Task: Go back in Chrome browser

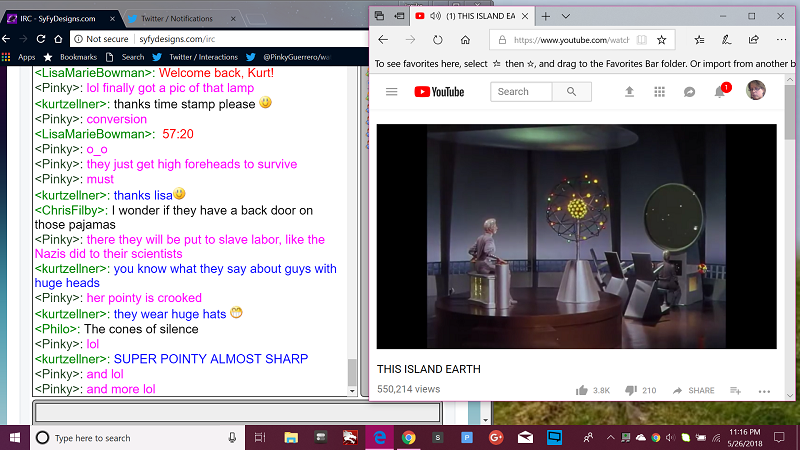Action: pyautogui.click(x=6, y=39)
